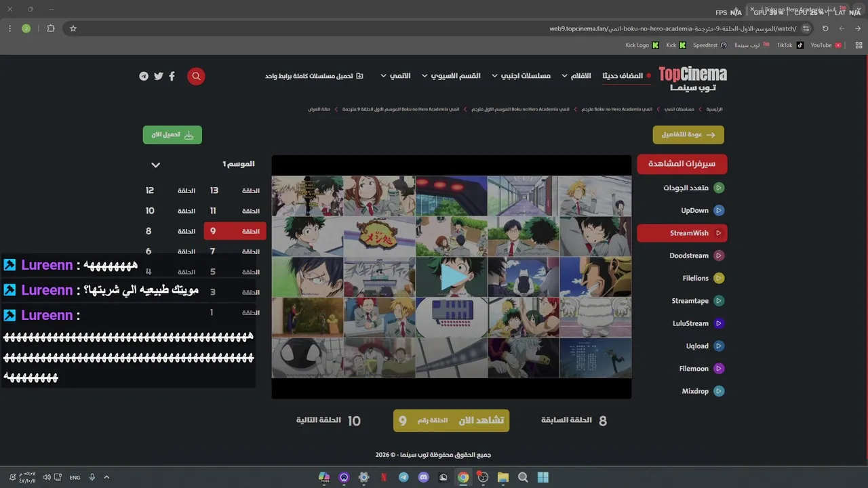Image resolution: width=868 pixels, height=488 pixels.
Task: Open episode الحلقة 11
Action: (x=234, y=211)
